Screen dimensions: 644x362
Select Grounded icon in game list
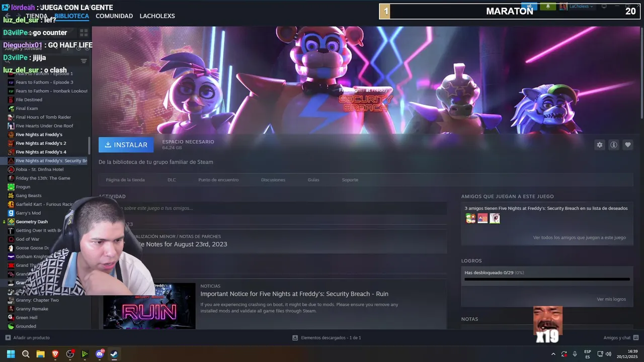[x=11, y=326]
